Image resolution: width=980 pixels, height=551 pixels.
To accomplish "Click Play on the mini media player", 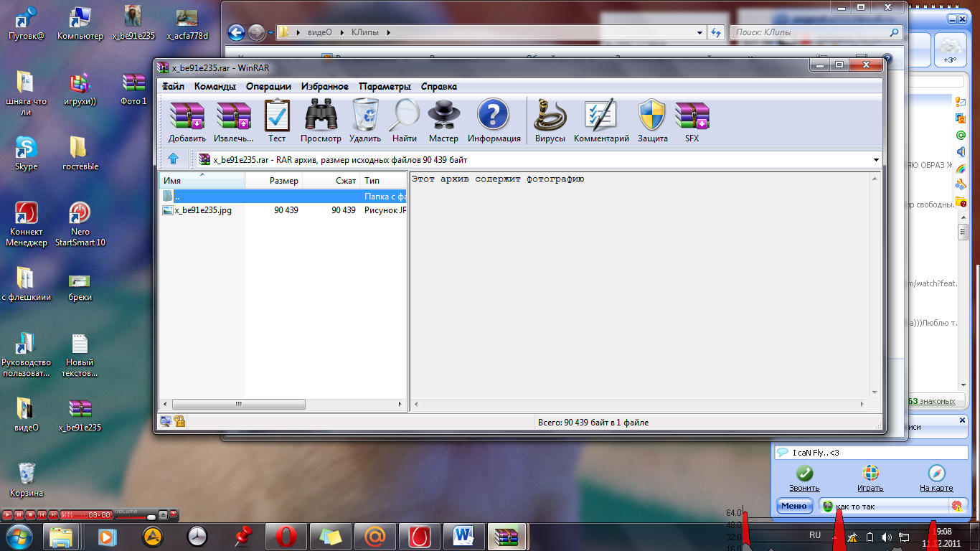I will pyautogui.click(x=7, y=514).
